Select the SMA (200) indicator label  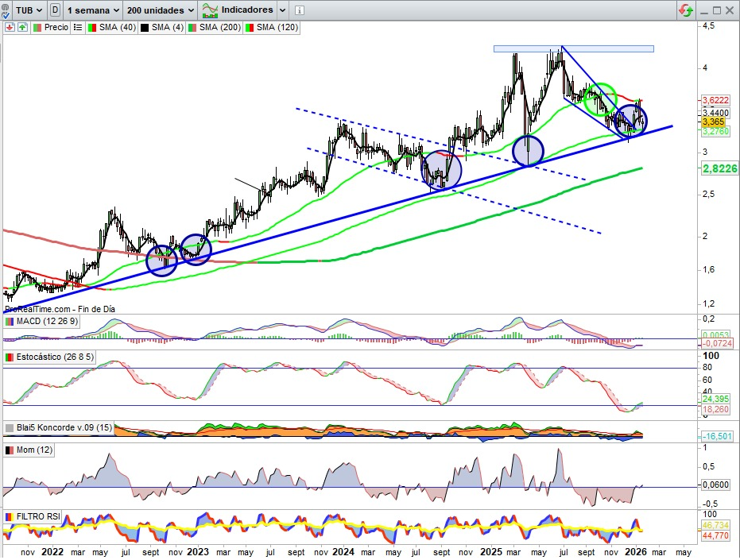219,27
